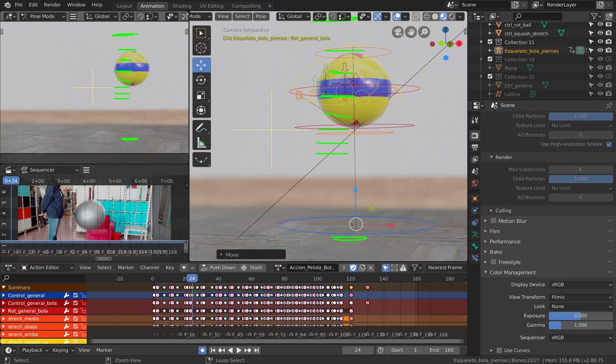616x364 pixels.
Task: Jump to the end frame
Action: pos(257,350)
